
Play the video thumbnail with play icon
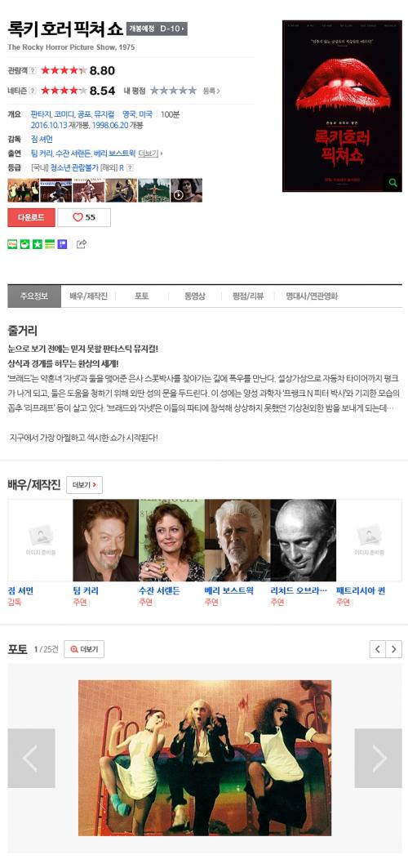(x=186, y=190)
